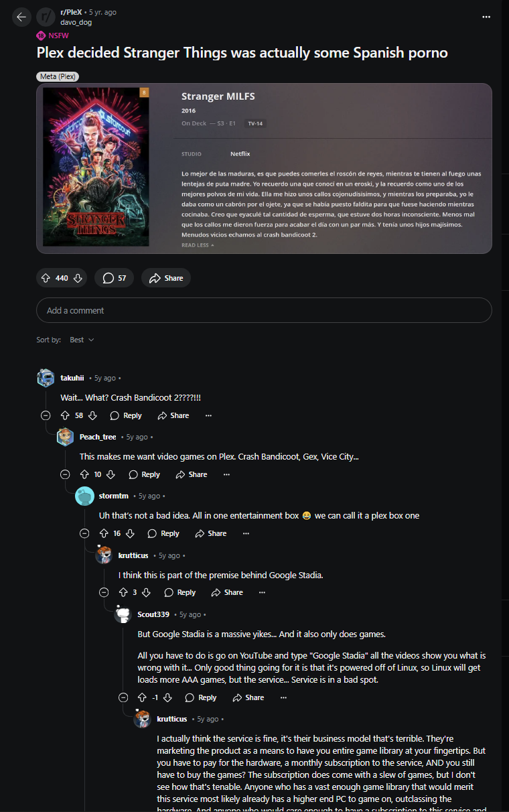The height and width of the screenshot is (812, 509).
Task: Upvote the post with 440 points
Action: (x=46, y=278)
